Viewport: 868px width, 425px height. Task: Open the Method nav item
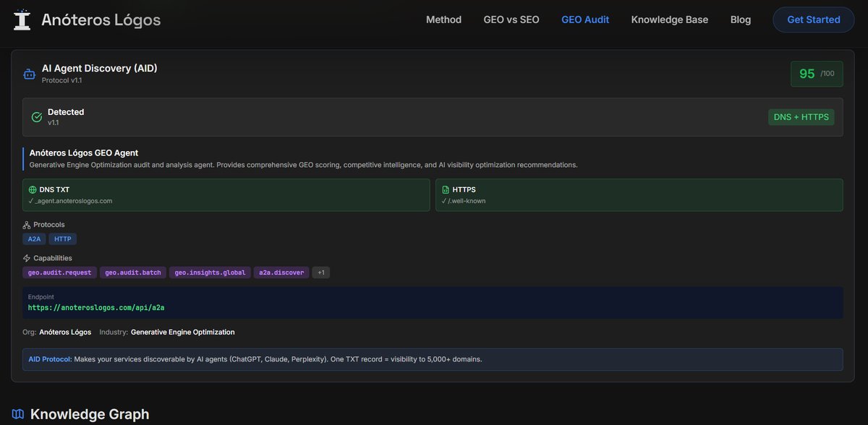tap(443, 20)
